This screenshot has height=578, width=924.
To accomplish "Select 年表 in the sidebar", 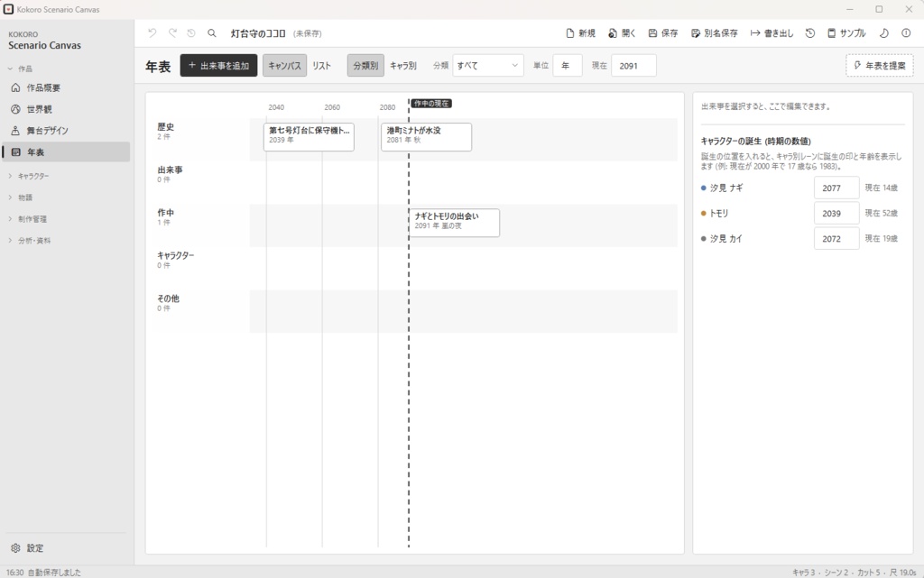I will [66, 151].
